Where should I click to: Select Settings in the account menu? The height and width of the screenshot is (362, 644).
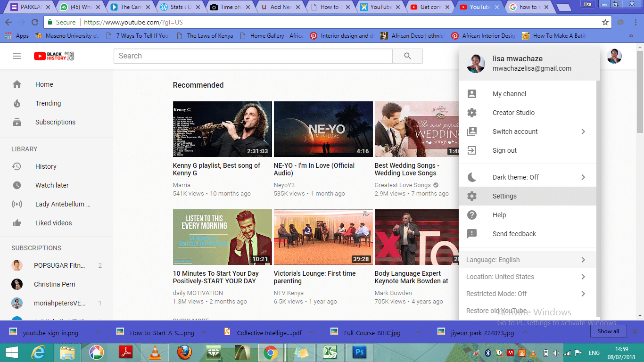tap(504, 196)
